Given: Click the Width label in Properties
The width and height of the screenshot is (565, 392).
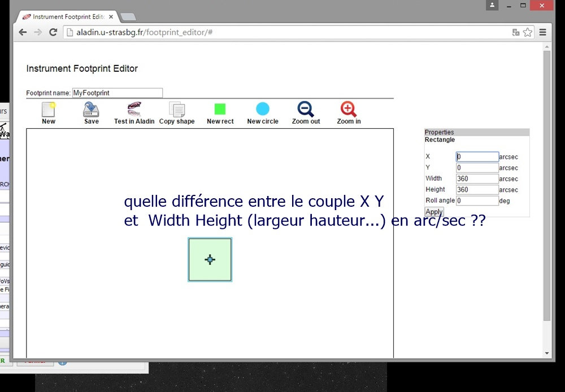Looking at the screenshot, I should pos(433,178).
